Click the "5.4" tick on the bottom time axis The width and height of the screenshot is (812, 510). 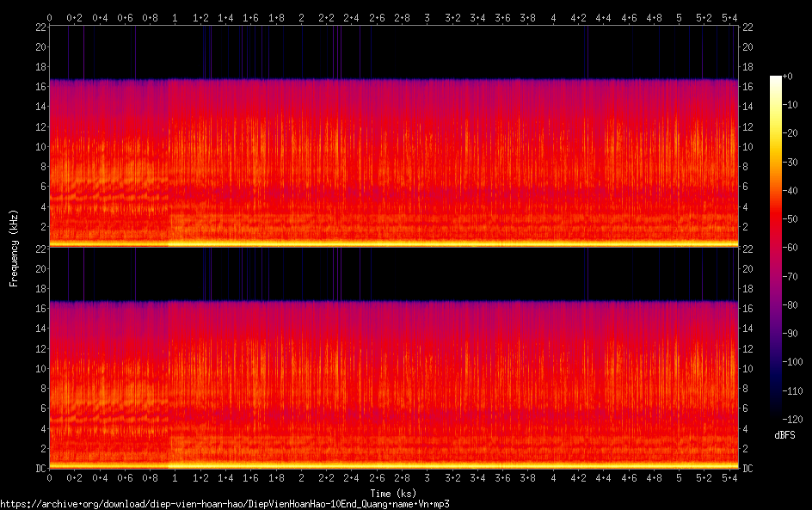tap(729, 478)
